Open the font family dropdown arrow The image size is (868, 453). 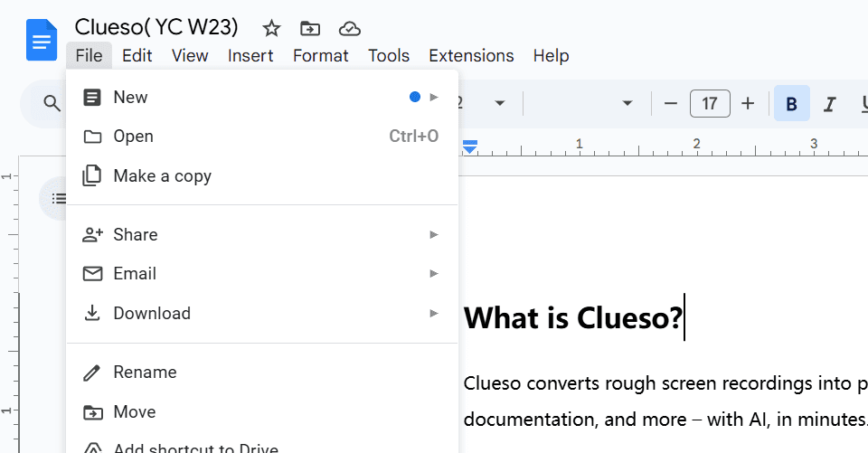click(x=627, y=104)
